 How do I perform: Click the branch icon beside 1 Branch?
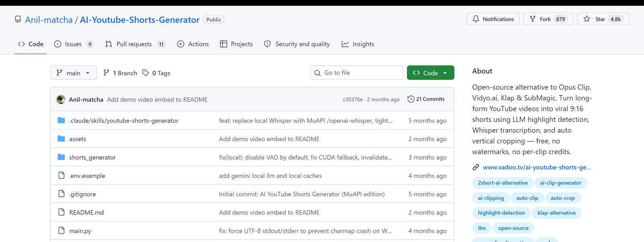(106, 73)
